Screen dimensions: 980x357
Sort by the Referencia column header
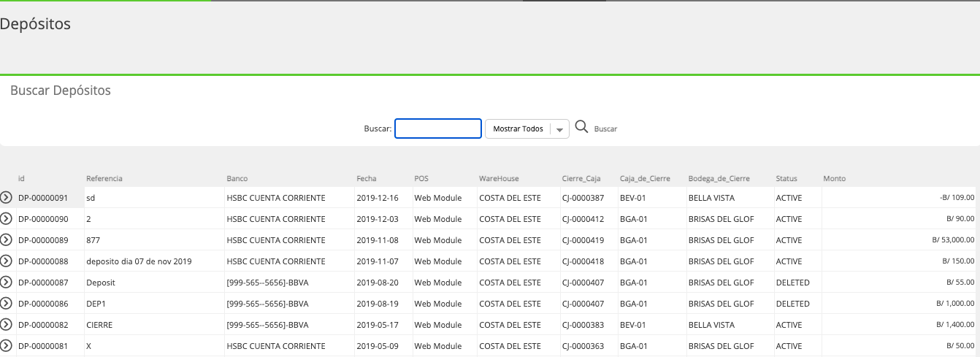(104, 178)
